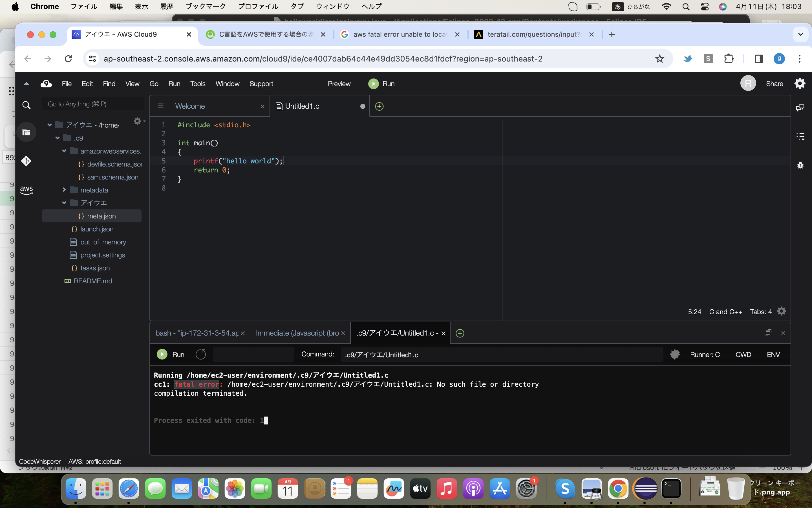Add a new editor tab

pos(379,106)
